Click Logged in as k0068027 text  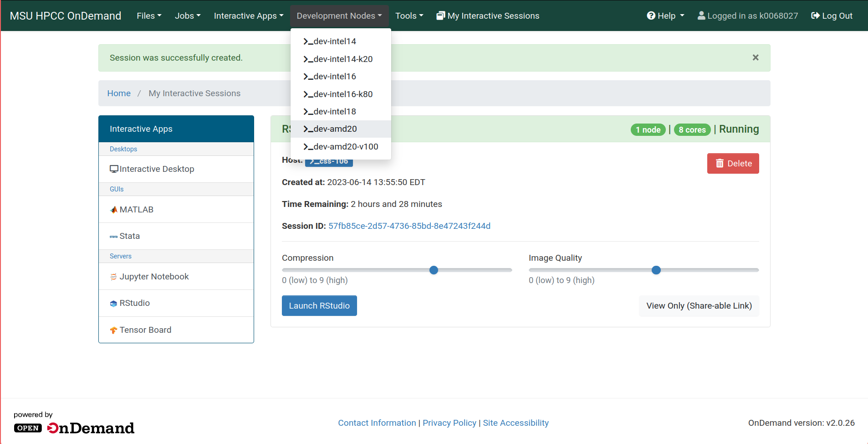point(748,15)
